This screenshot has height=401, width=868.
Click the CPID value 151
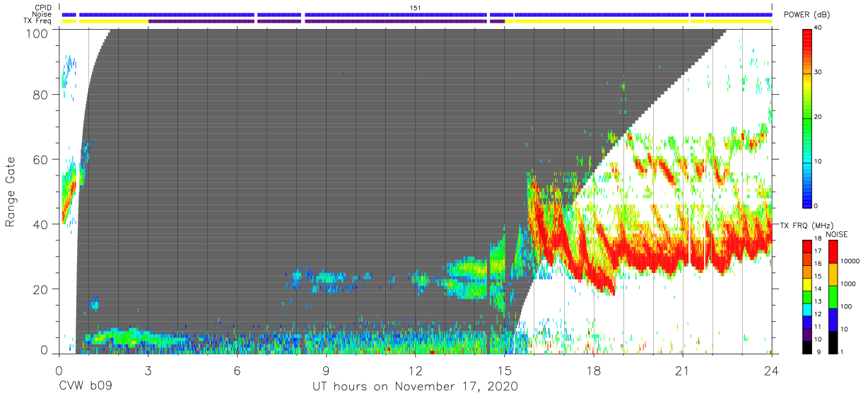pyautogui.click(x=416, y=8)
